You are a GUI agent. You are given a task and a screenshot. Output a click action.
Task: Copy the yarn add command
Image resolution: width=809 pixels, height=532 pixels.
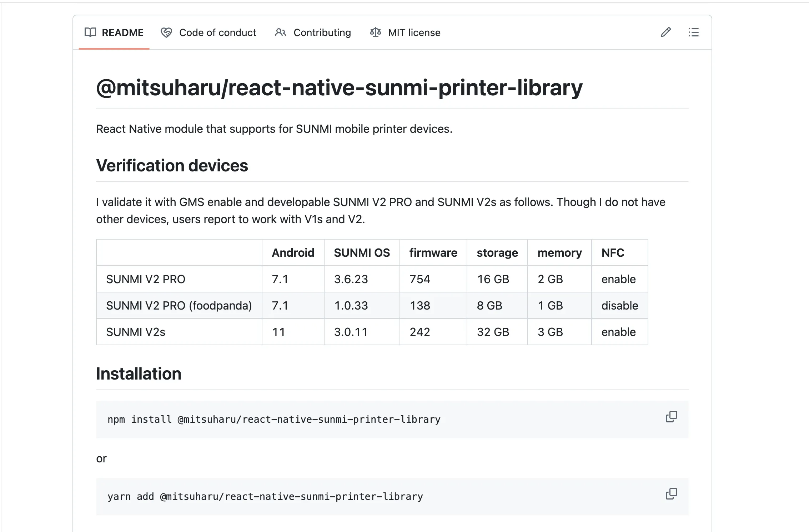tap(671, 494)
